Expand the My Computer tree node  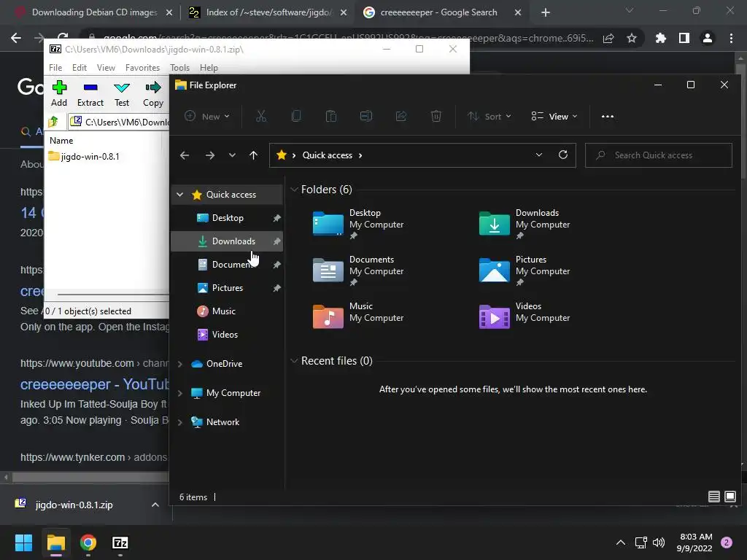180,393
